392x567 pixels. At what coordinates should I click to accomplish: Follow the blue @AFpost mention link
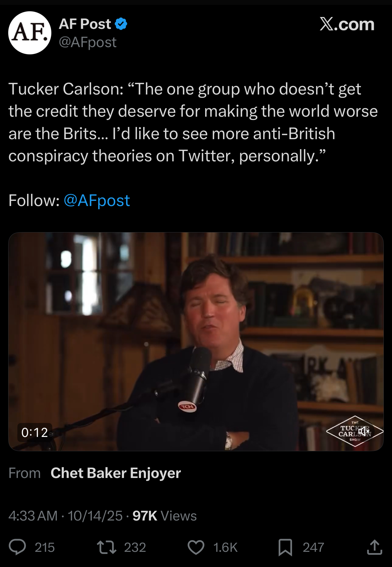pos(97,201)
